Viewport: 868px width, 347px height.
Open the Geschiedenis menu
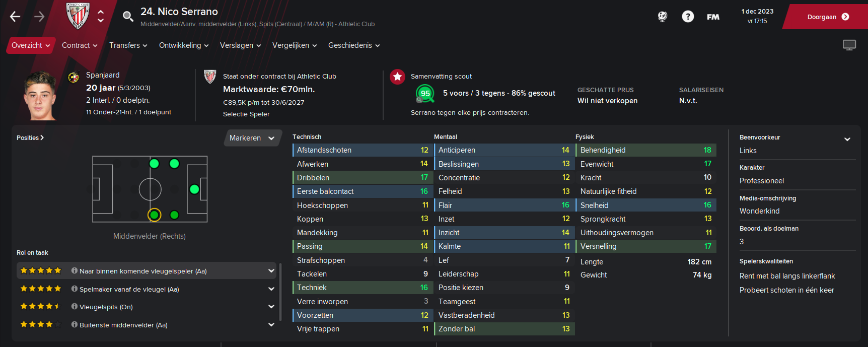click(x=354, y=45)
